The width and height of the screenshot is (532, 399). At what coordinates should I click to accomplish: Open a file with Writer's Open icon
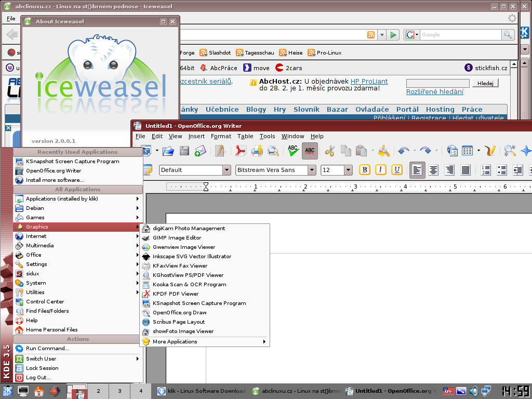168,151
